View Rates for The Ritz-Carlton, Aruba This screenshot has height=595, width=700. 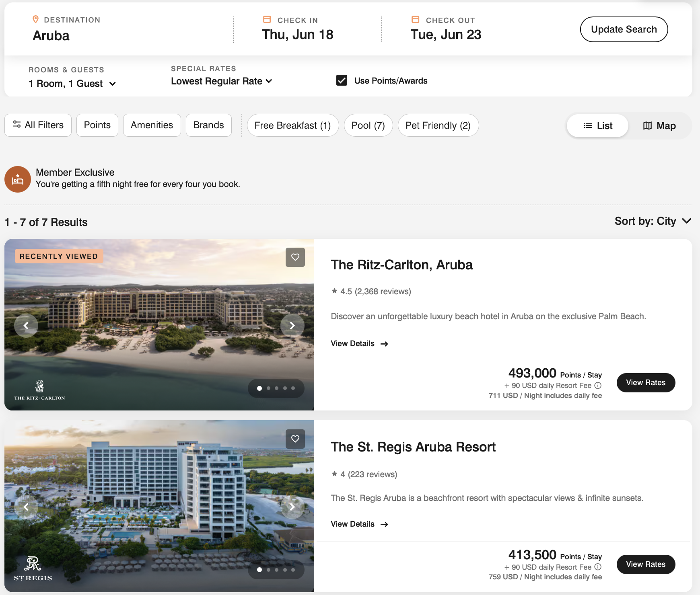pyautogui.click(x=646, y=383)
